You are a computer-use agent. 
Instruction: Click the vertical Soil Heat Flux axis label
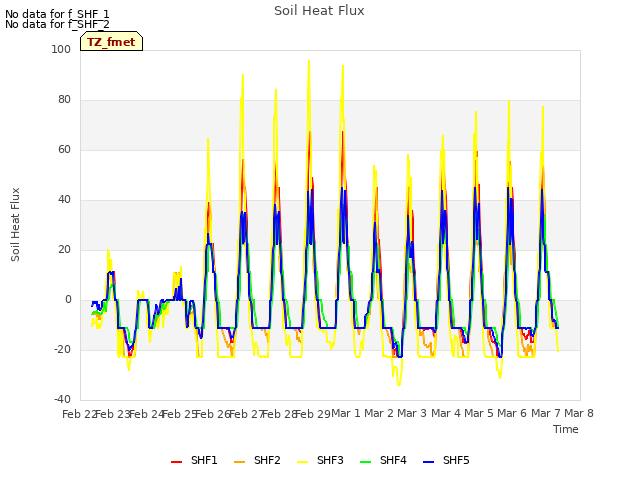coord(15,224)
